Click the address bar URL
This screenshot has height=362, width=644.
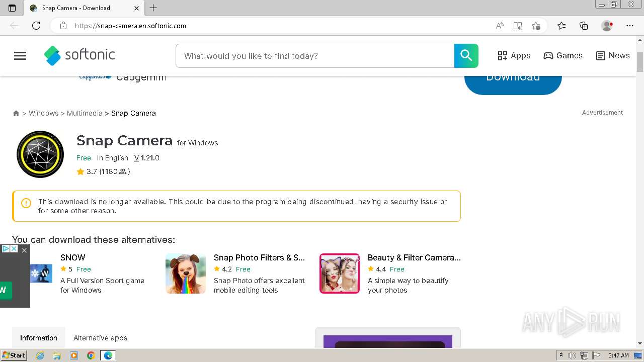(130, 26)
